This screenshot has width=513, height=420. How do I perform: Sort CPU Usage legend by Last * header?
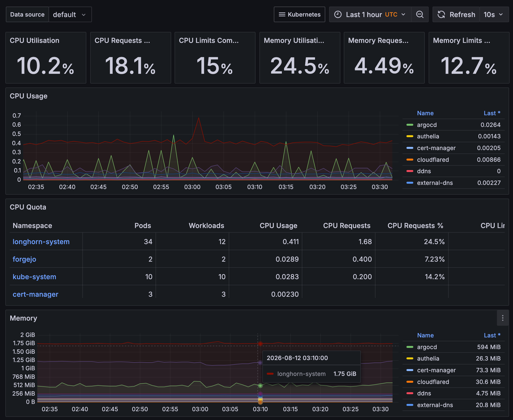coord(492,113)
